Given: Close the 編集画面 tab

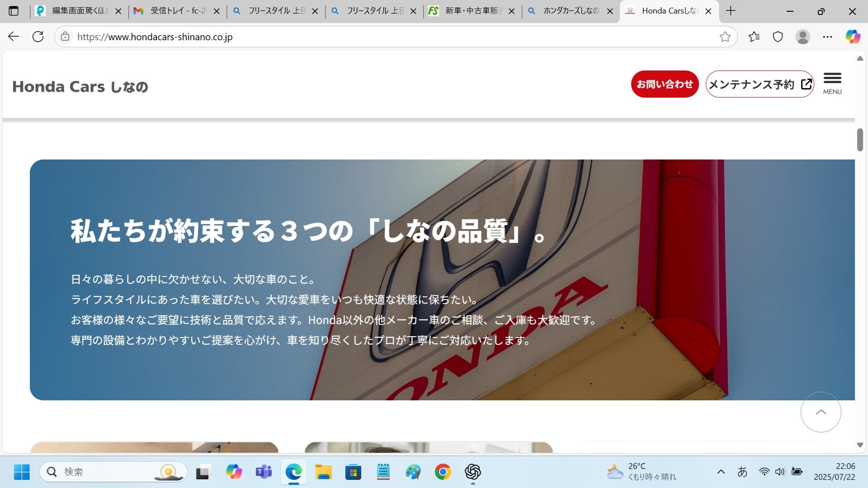Looking at the screenshot, I should [118, 11].
